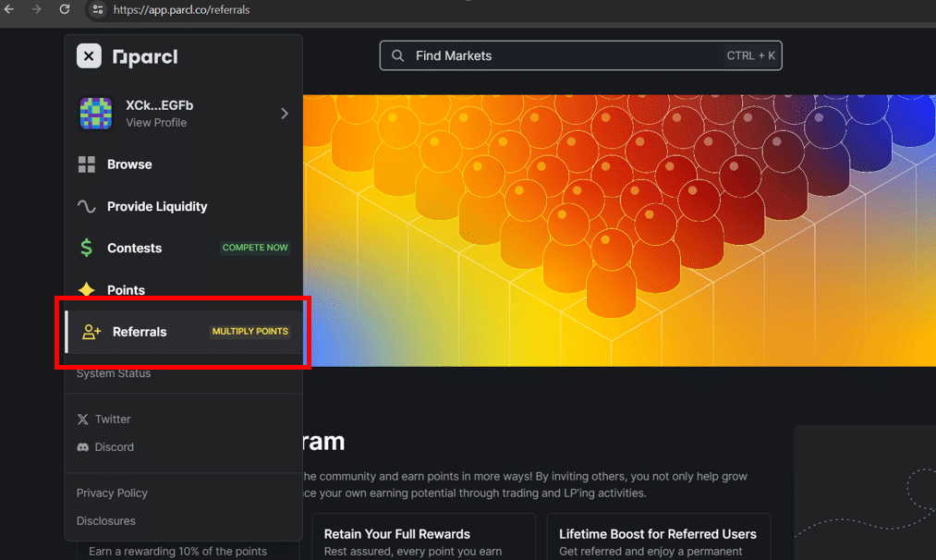
Task: Click the search magnifier icon
Action: [x=397, y=55]
